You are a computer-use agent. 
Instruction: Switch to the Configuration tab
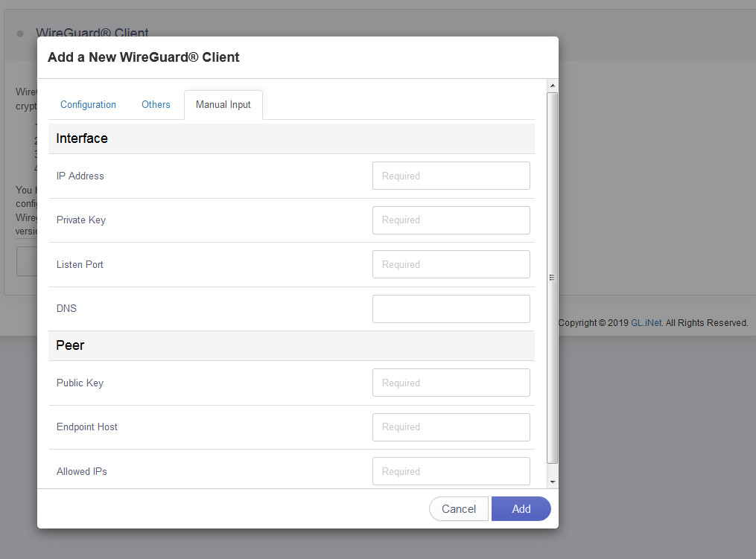[x=88, y=105]
